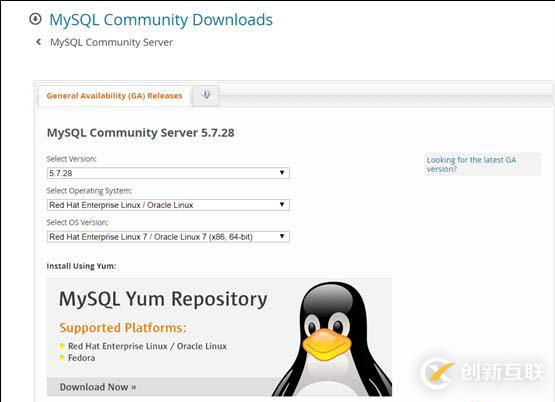The height and width of the screenshot is (402, 555).
Task: Follow the Looking for the latest GA version link
Action: pyautogui.click(x=471, y=164)
